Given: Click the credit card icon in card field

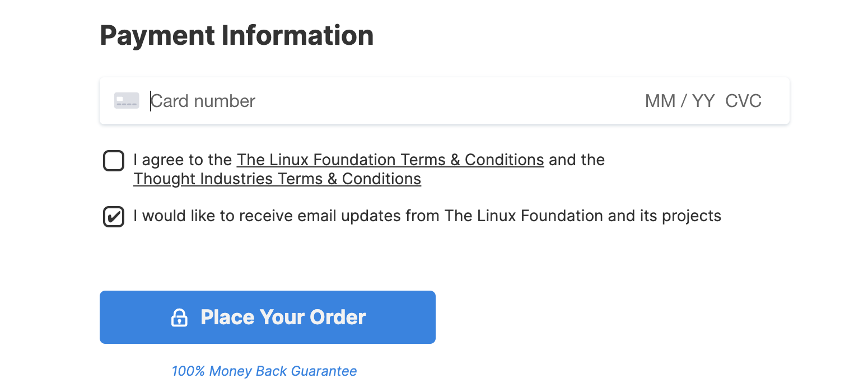Looking at the screenshot, I should pyautogui.click(x=127, y=101).
